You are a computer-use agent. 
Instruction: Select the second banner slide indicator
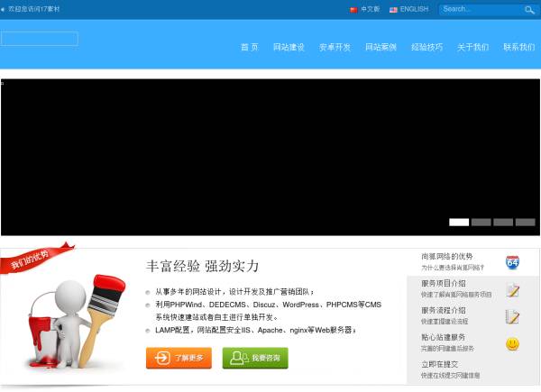(481, 223)
